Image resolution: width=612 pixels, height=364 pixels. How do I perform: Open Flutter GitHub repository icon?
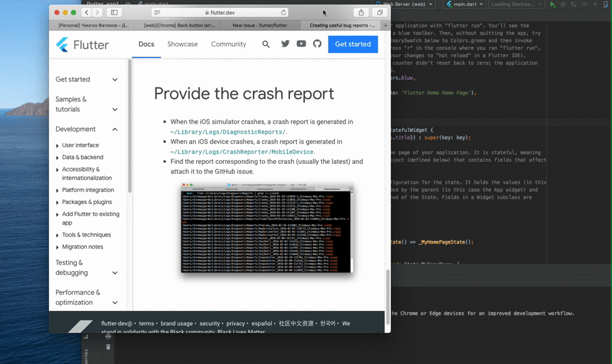tap(317, 44)
